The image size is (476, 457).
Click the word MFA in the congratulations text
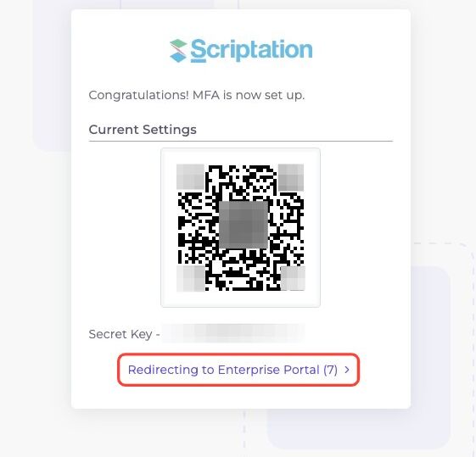click(206, 95)
